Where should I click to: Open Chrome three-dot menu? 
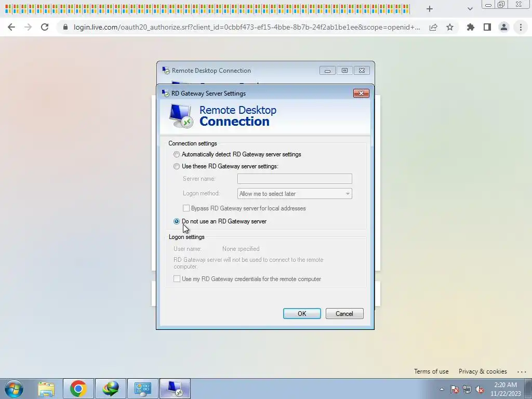(x=521, y=27)
